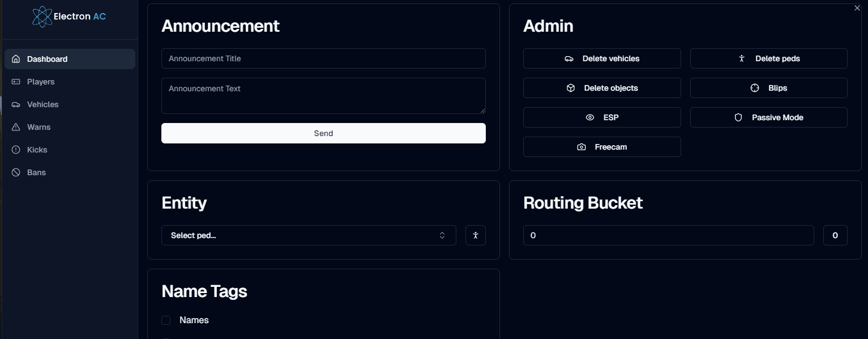Focus the Announcement Title field
The height and width of the screenshot is (339, 868).
click(323, 58)
